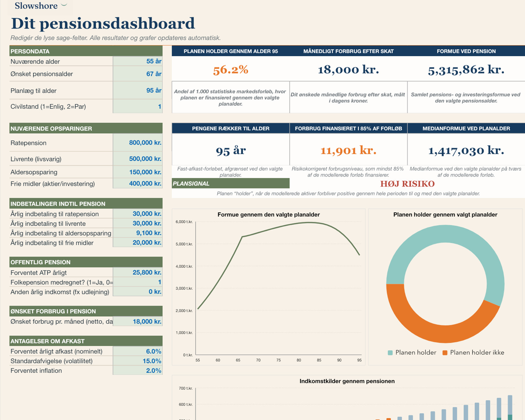Click the ØNSKET FORBRUG I PENSION header
This screenshot has height=420, width=525.
(x=86, y=311)
